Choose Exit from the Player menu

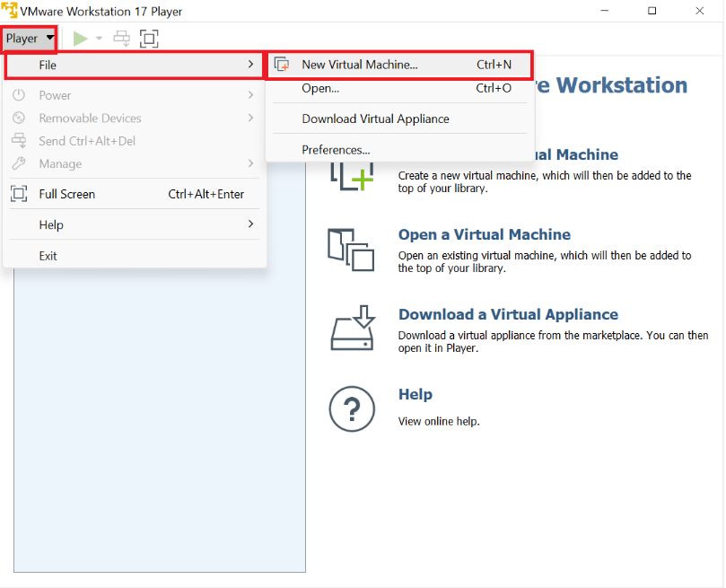point(134,256)
